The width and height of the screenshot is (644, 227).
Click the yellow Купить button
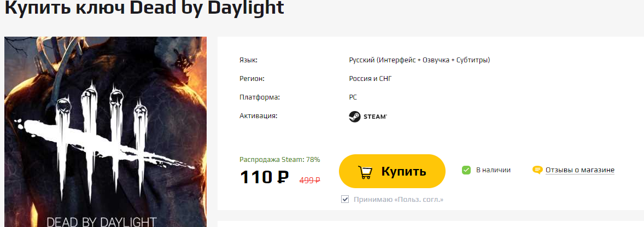[392, 171]
